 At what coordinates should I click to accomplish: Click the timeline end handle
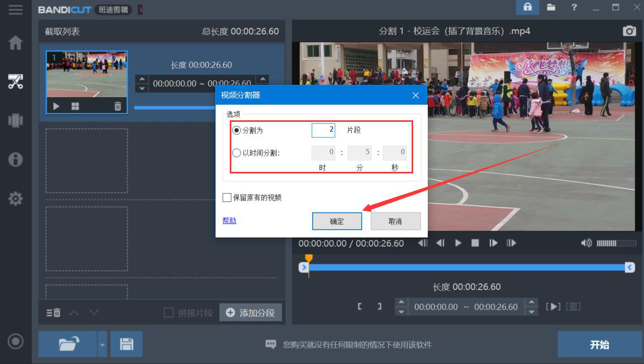click(630, 268)
